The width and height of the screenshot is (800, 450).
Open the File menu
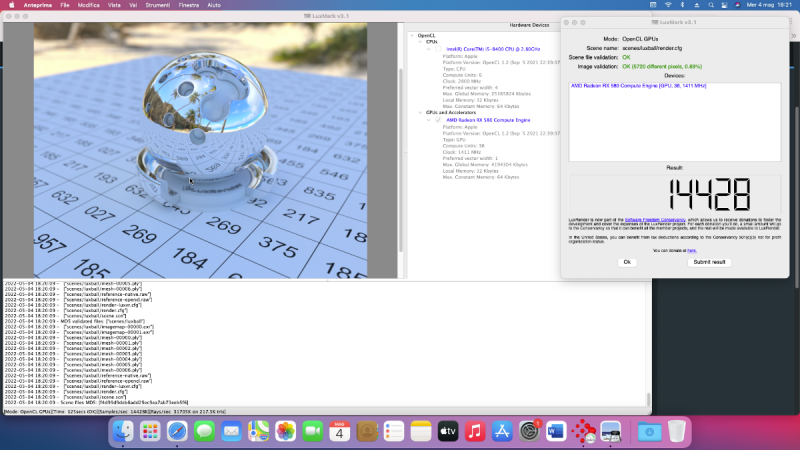click(65, 5)
